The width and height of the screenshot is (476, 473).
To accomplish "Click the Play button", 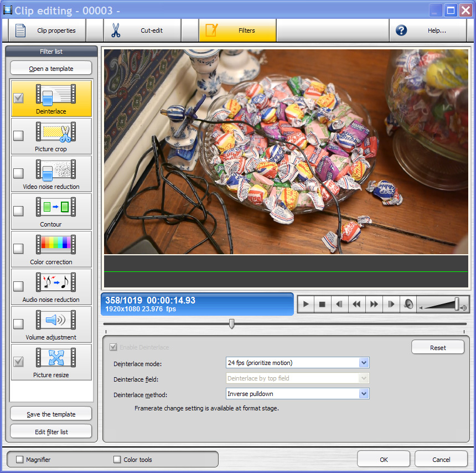I will 306,304.
